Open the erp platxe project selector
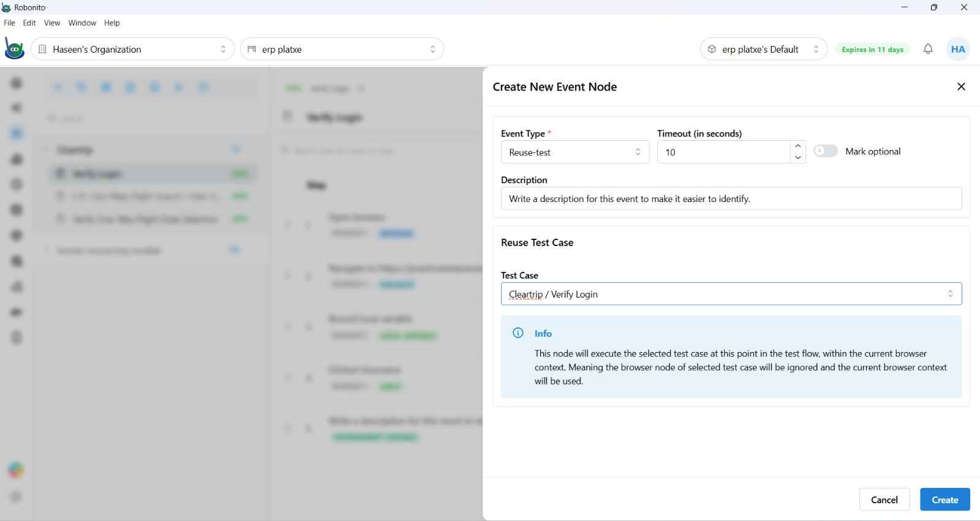980x521 pixels. 342,49
